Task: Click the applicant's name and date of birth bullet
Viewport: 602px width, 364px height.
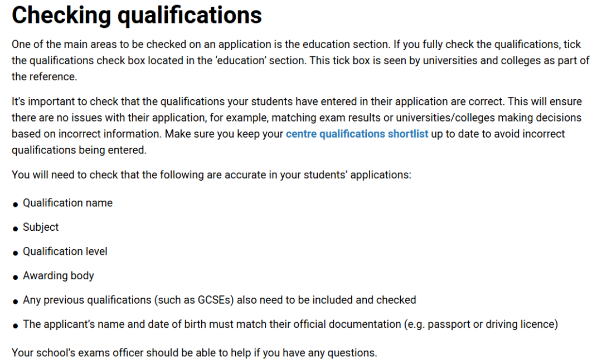Action: pyautogui.click(x=290, y=324)
